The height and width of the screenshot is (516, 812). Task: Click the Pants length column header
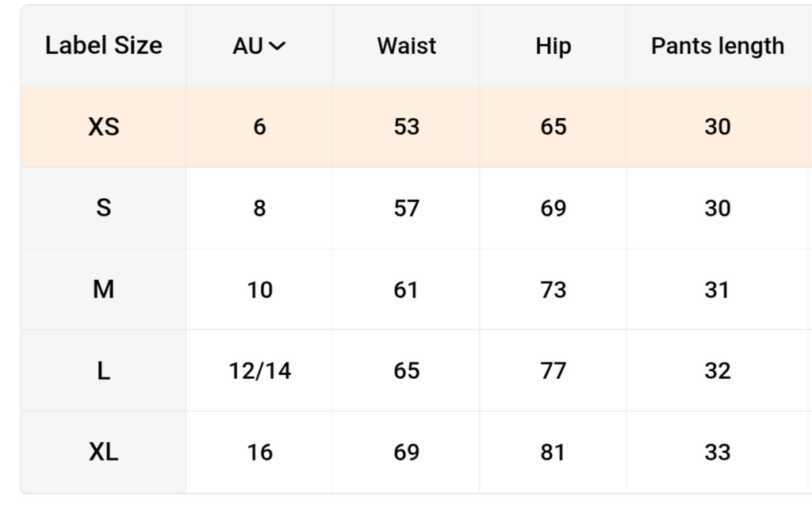coord(718,45)
